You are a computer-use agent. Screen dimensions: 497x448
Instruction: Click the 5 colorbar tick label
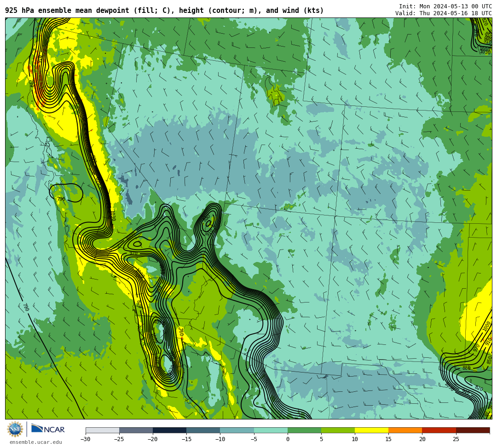pyautogui.click(x=321, y=439)
